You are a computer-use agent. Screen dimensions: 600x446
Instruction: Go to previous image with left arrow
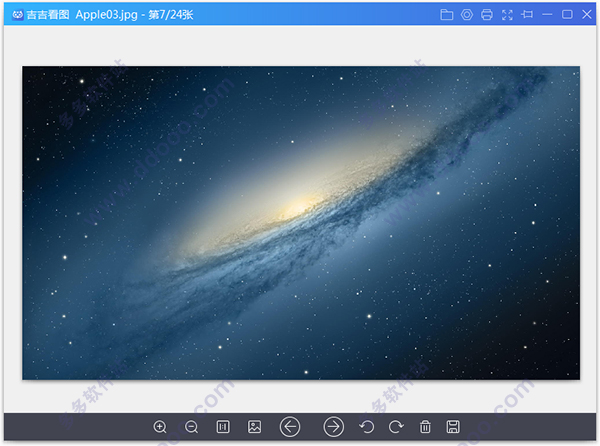[290, 426]
